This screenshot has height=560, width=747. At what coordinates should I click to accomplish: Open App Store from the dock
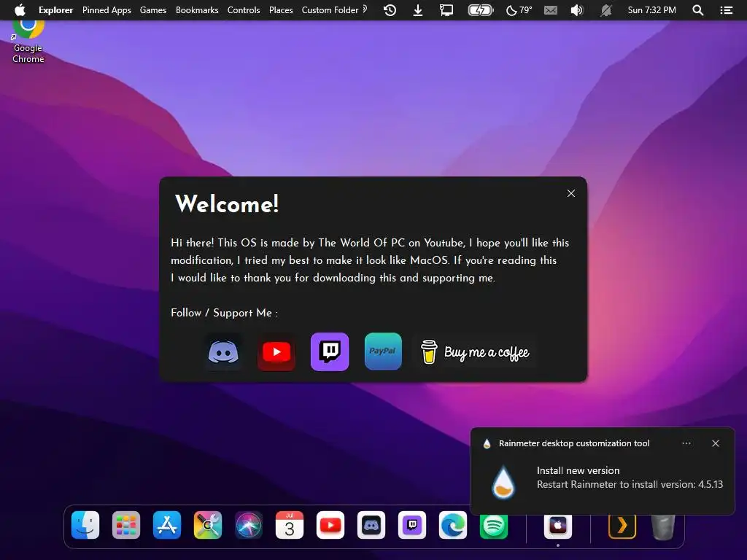tap(167, 525)
